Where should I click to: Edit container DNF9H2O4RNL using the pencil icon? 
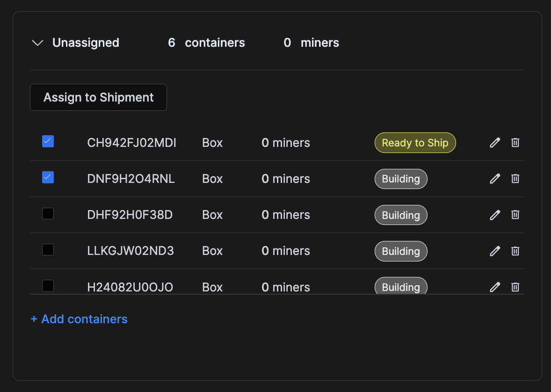(x=495, y=179)
